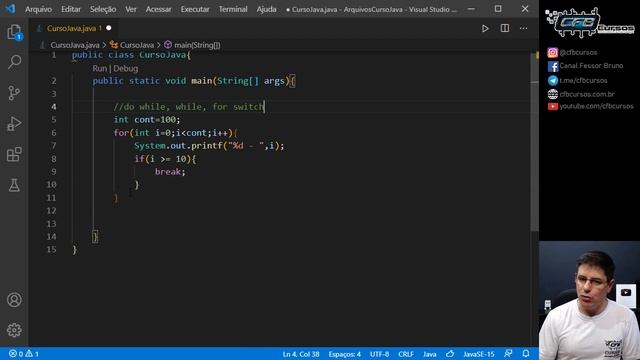
Task: Open the Ajuda menu
Action: pyautogui.click(x=266, y=9)
